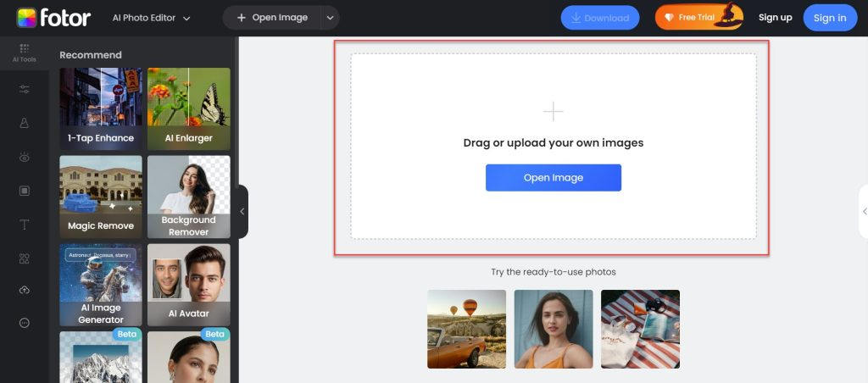This screenshot has width=868, height=383.
Task: Click the Sign up link
Action: (x=775, y=18)
